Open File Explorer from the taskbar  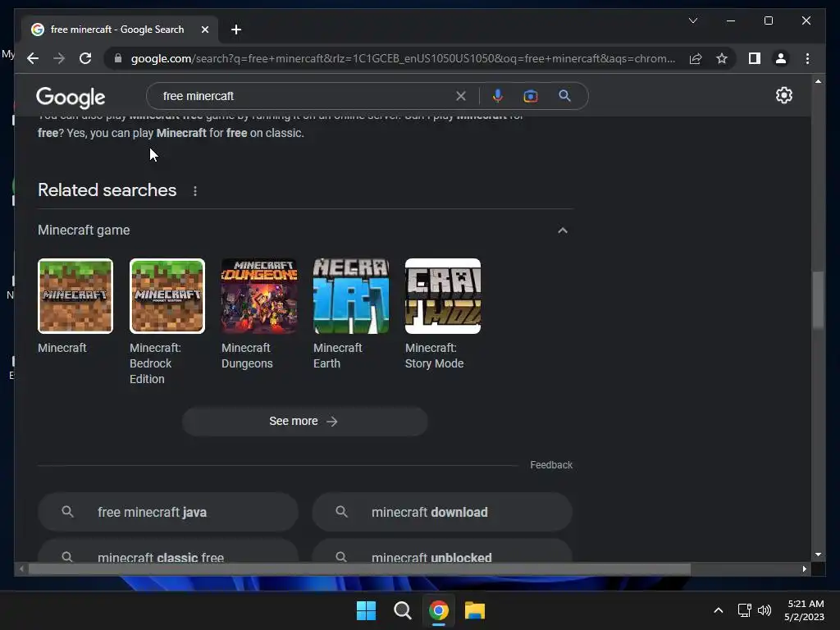[x=475, y=610]
